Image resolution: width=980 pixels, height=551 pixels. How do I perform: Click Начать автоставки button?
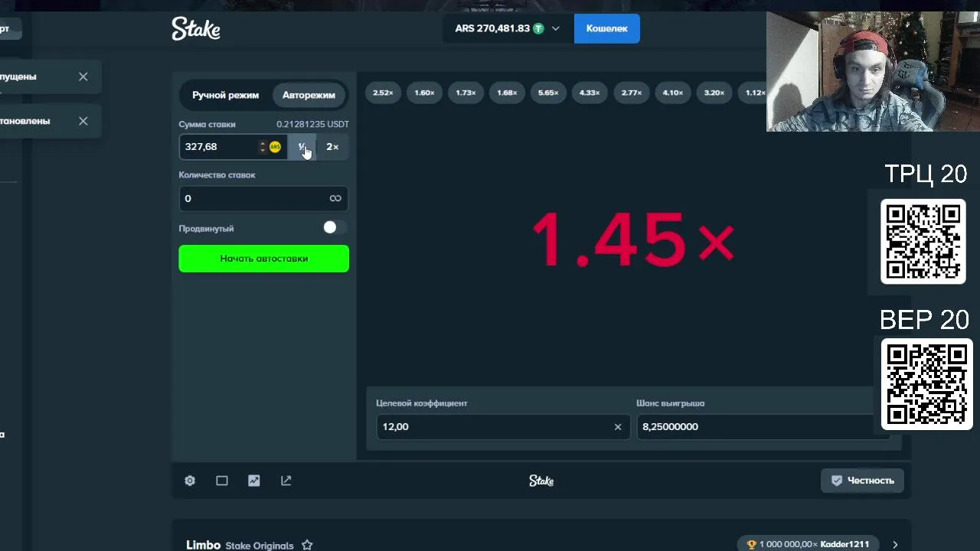coord(263,259)
